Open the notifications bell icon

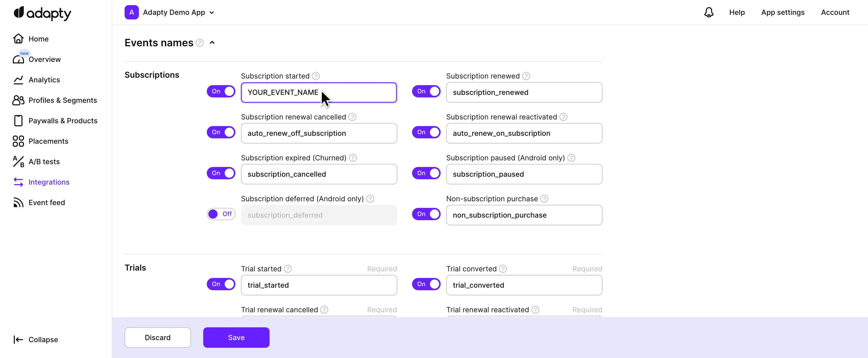tap(709, 12)
